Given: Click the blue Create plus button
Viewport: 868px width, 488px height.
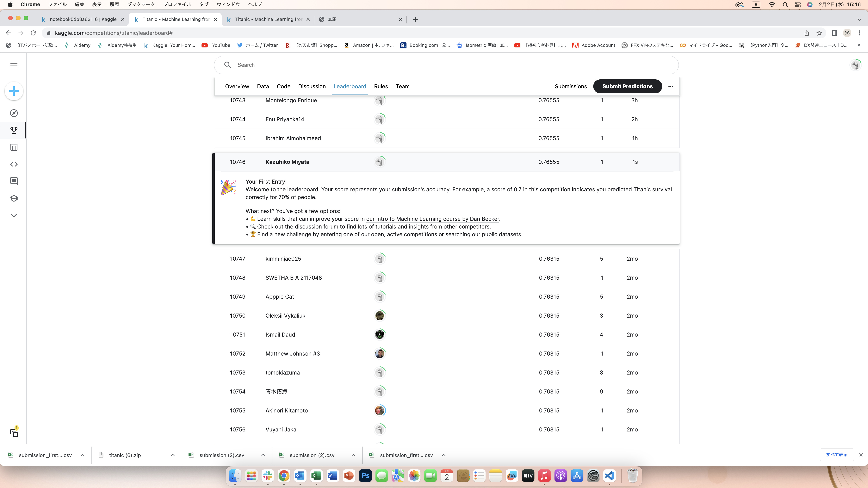Looking at the screenshot, I should click(14, 91).
